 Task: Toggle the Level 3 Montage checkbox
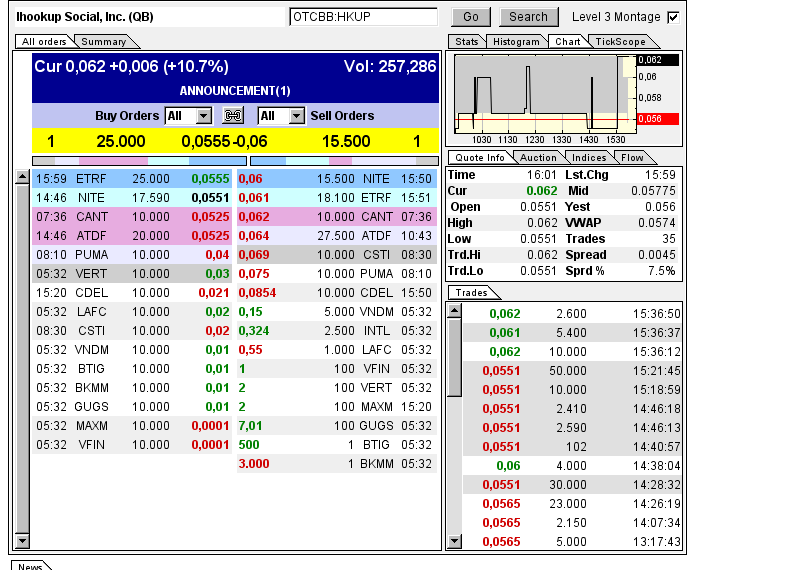click(673, 17)
